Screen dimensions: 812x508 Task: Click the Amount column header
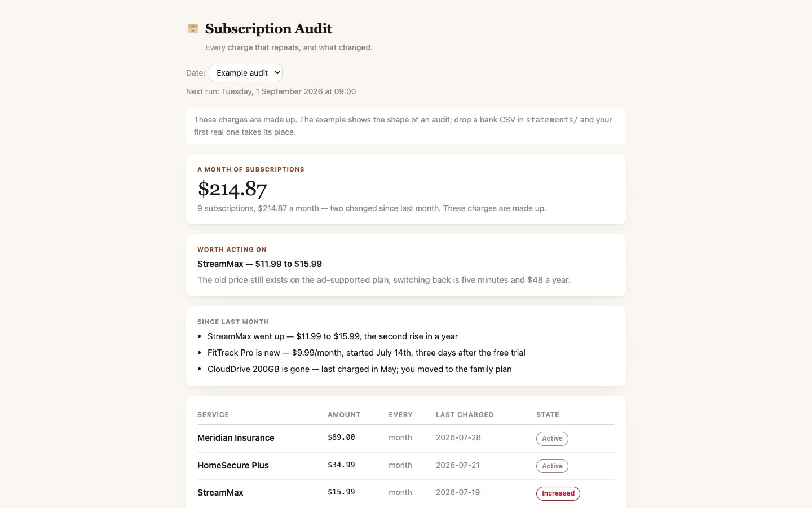click(x=344, y=415)
